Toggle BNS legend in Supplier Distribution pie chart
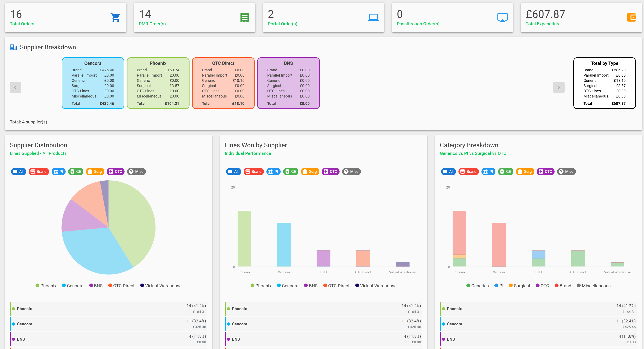The height and width of the screenshot is (349, 644). pos(96,286)
